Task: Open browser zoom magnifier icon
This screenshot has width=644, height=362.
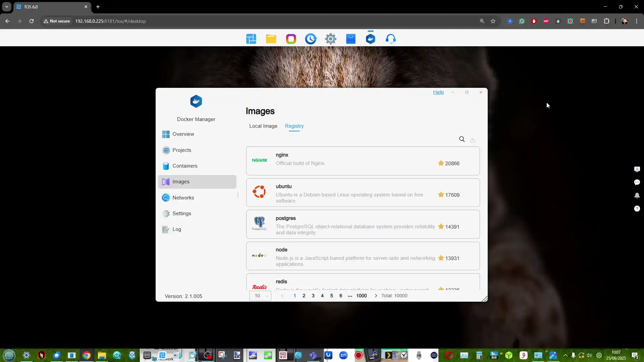Action: click(x=482, y=21)
